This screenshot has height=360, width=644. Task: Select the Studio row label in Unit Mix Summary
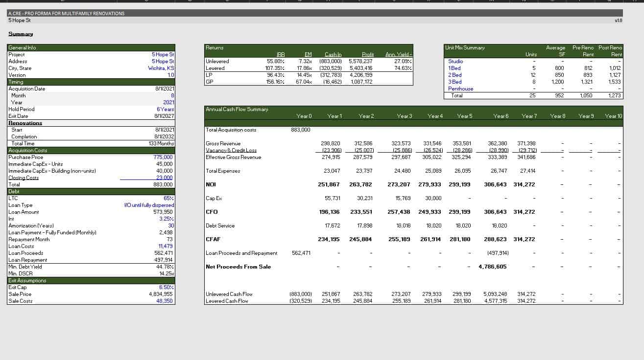coord(456,61)
